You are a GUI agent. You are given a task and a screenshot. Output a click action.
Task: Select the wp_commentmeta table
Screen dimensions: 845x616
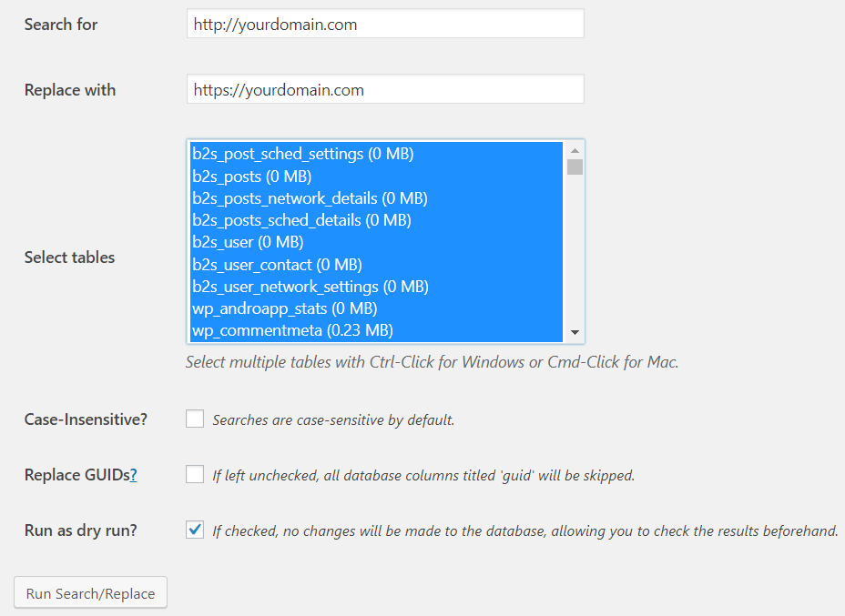coord(284,330)
